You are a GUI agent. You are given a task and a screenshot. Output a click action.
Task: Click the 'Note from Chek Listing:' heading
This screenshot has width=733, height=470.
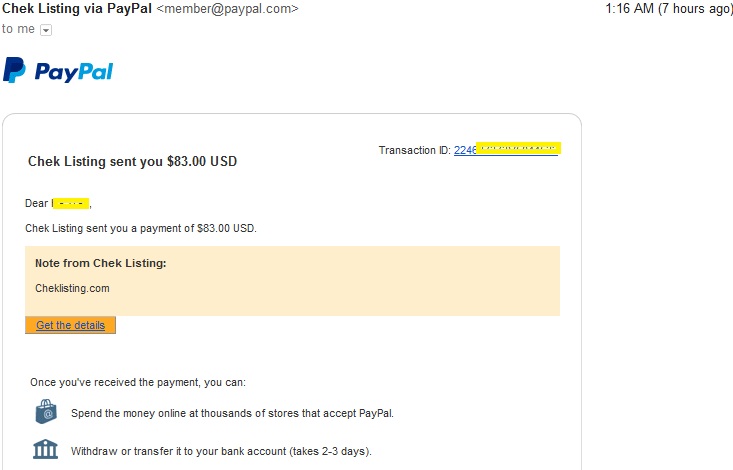click(x=100, y=263)
